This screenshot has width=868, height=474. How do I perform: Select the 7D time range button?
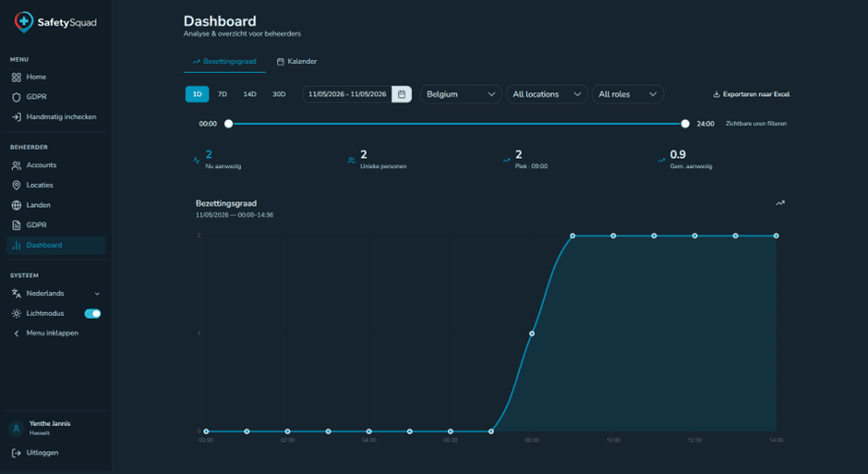(223, 94)
